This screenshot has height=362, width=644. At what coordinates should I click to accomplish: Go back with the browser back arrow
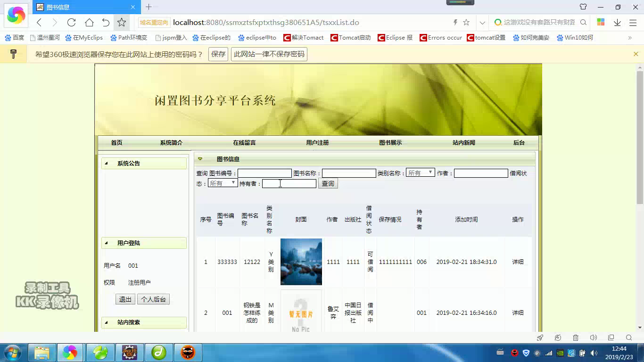point(39,22)
